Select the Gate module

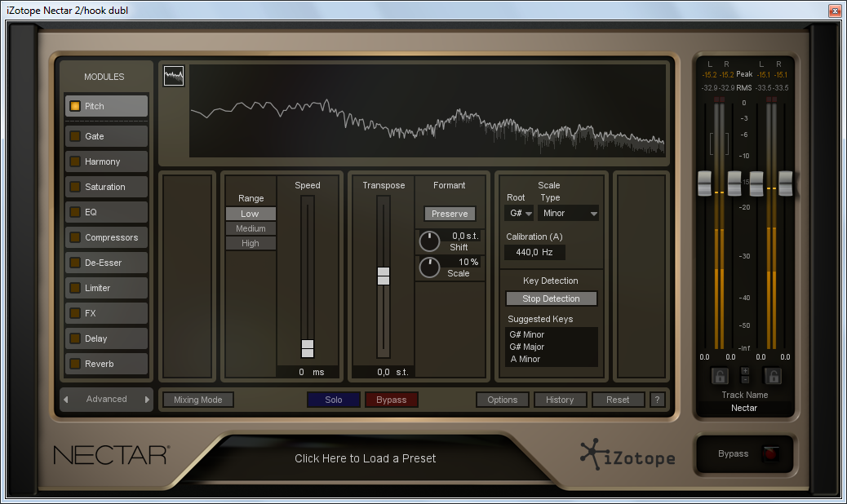(x=106, y=136)
